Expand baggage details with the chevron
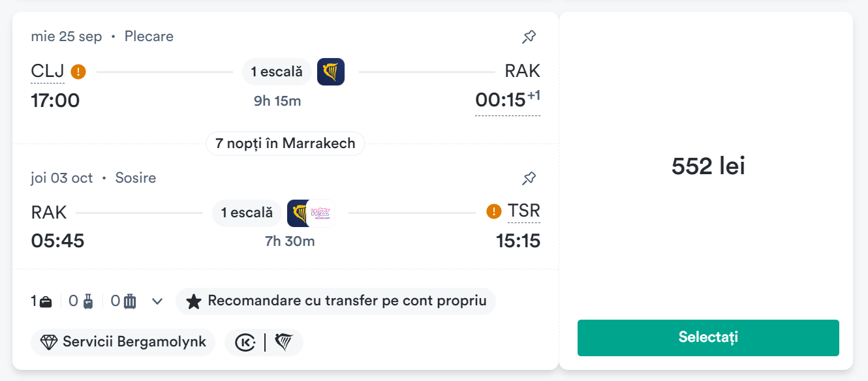The height and width of the screenshot is (381, 868). tap(157, 301)
